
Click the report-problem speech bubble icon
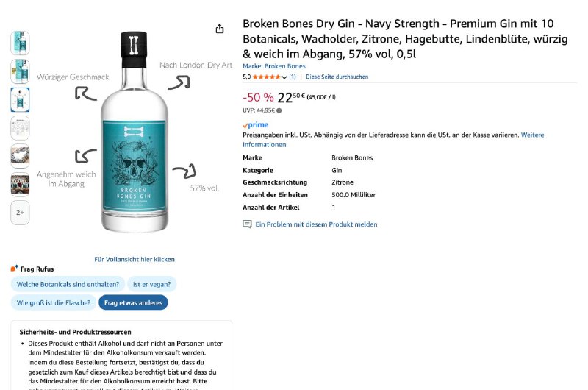coord(247,224)
